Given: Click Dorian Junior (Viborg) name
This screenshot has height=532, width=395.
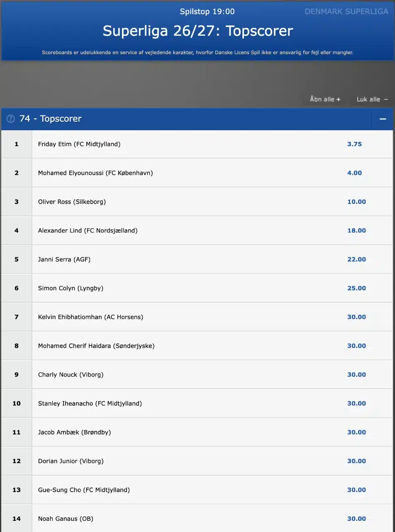Looking at the screenshot, I should pos(71,461).
